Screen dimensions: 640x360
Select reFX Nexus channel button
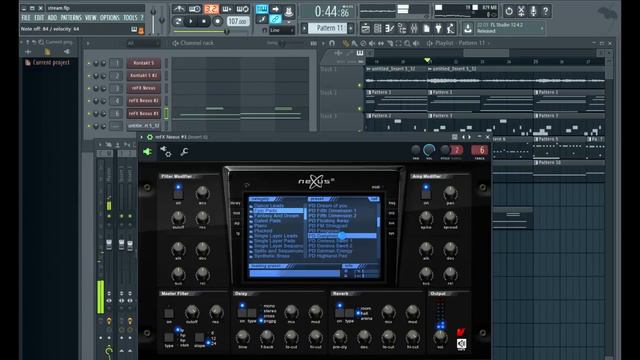143,88
